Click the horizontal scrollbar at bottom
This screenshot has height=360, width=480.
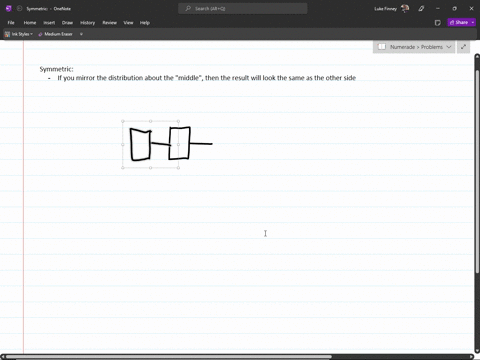pyautogui.click(x=168, y=357)
